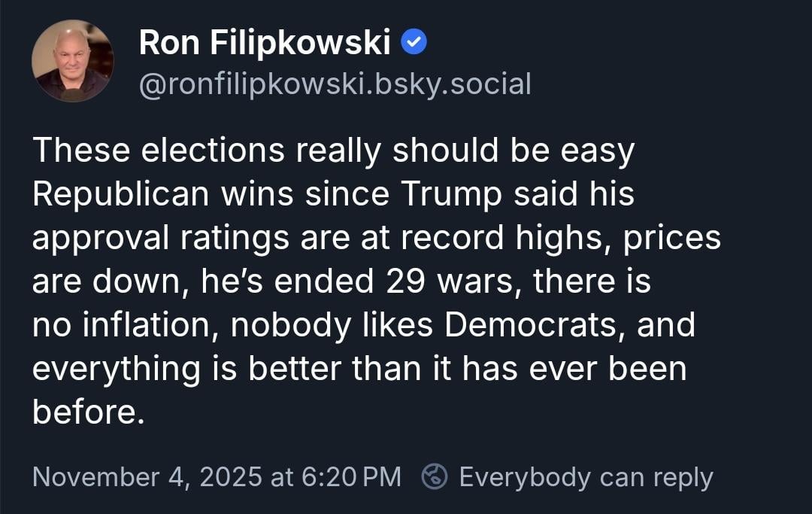The image size is (812, 514).
Task: Click the word prices in the post
Action: point(671,238)
